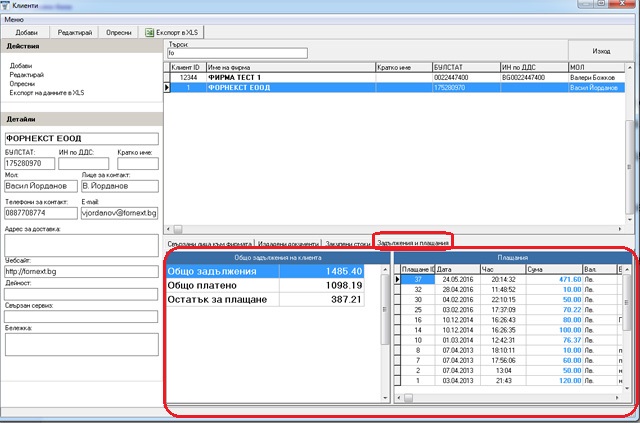Click the Кратко име input field
Image resolution: width=640 pixels, height=423 pixels.
point(138,164)
